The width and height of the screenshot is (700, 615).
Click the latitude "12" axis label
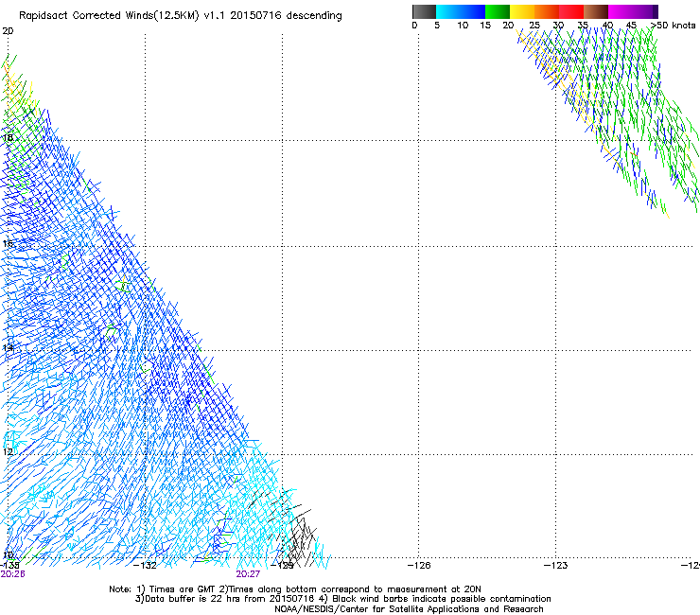pyautogui.click(x=8, y=451)
